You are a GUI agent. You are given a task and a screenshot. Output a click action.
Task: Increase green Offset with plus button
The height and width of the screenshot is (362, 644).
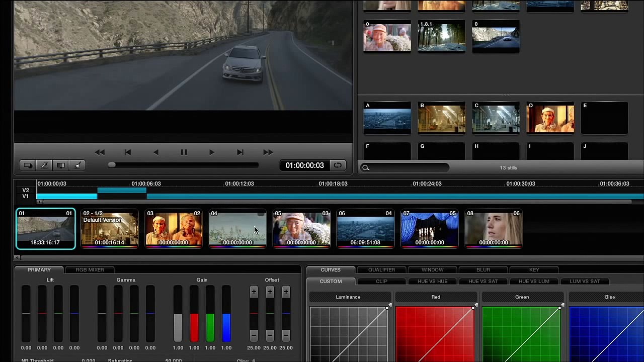click(270, 291)
